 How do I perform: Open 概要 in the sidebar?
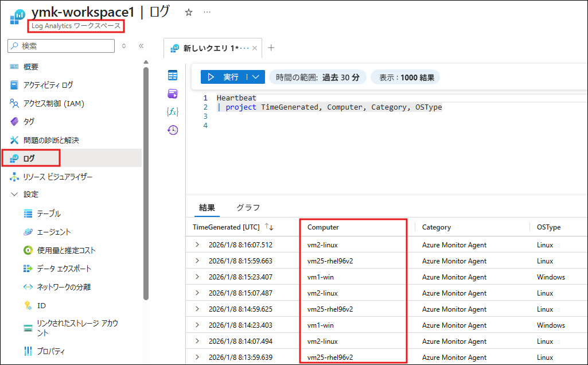tap(31, 67)
